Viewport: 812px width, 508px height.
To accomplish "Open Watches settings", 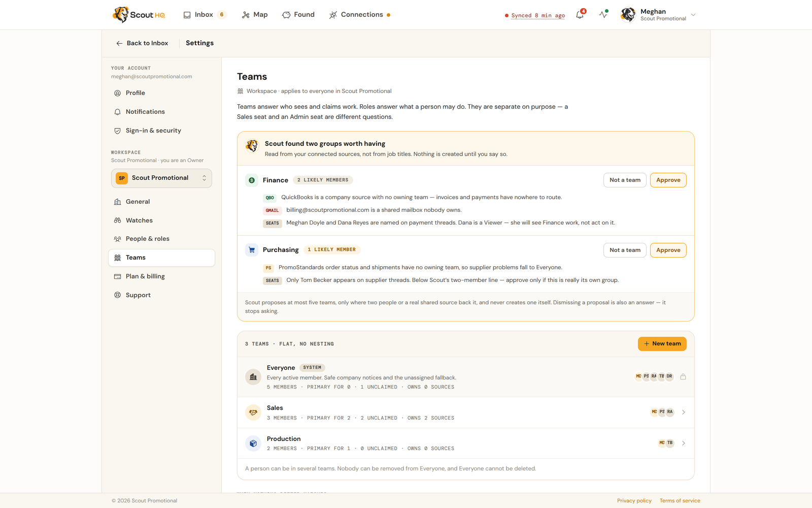I will [x=161, y=220].
